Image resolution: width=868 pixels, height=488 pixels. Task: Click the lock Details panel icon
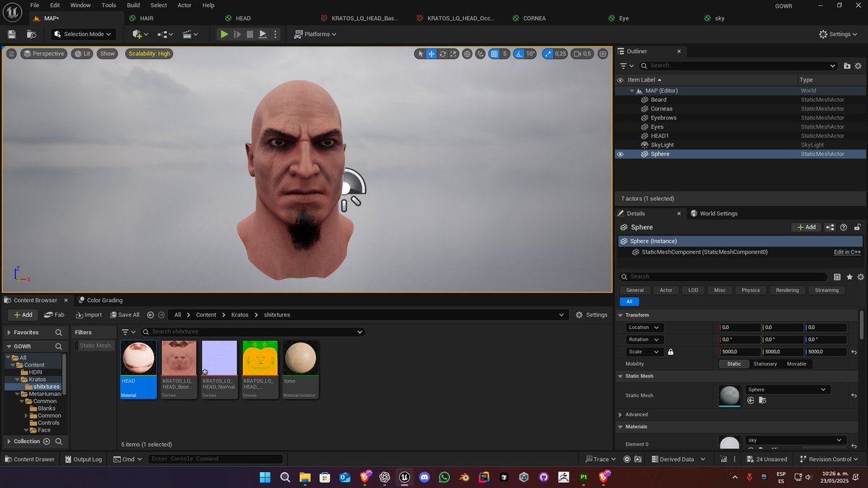tap(856, 227)
